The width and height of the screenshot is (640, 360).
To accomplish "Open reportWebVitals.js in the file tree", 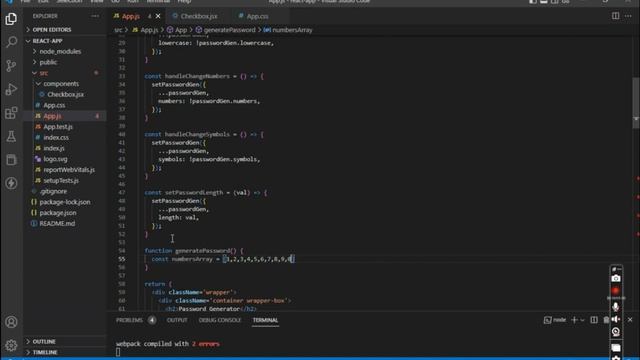I will (69, 169).
